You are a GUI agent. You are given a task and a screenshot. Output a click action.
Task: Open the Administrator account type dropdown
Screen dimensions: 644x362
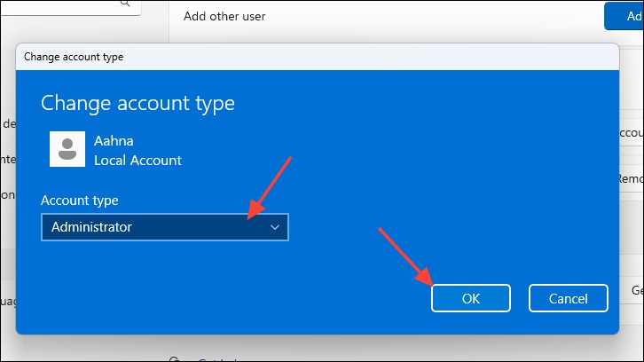(x=165, y=227)
